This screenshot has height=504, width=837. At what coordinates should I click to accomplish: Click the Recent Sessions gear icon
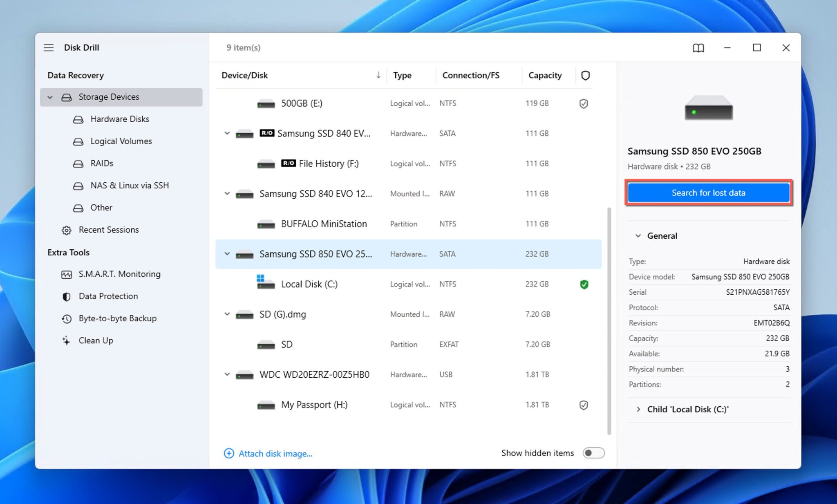pyautogui.click(x=66, y=230)
